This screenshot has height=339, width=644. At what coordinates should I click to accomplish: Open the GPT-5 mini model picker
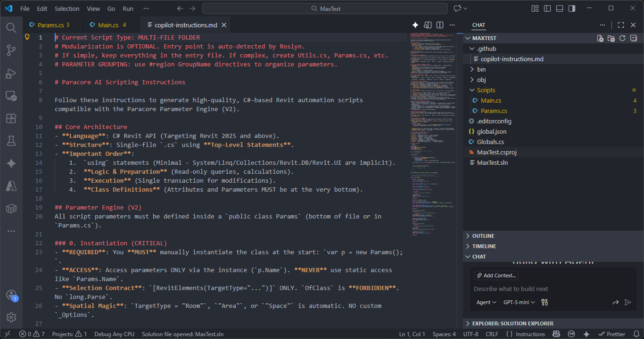pyautogui.click(x=519, y=302)
